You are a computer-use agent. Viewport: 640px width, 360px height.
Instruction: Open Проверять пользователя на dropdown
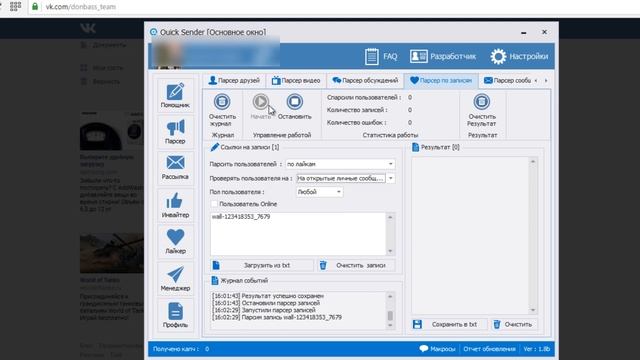(x=345, y=178)
